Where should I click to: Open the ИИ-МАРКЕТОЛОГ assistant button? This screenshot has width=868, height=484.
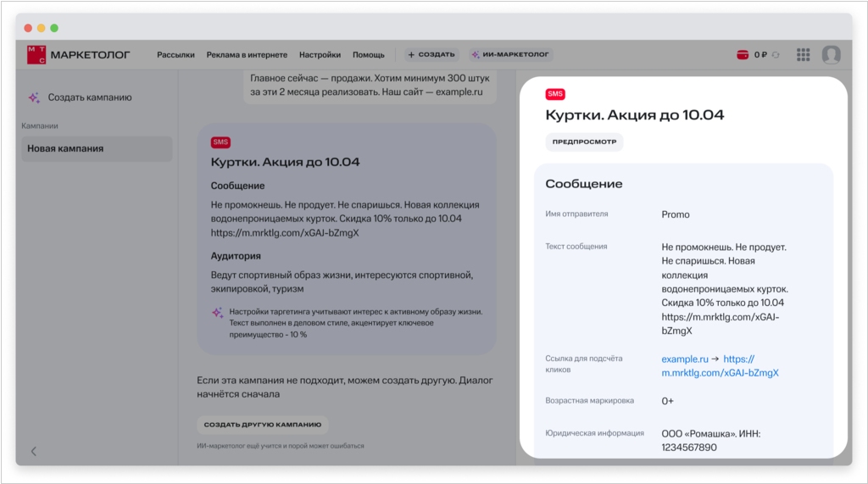click(x=510, y=55)
